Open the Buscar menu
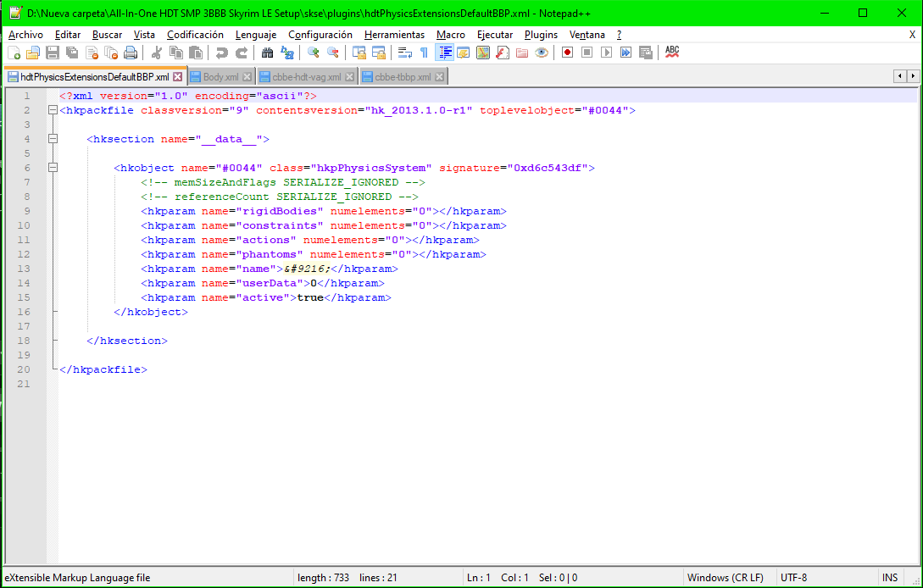This screenshot has width=923, height=588. pyautogui.click(x=107, y=35)
